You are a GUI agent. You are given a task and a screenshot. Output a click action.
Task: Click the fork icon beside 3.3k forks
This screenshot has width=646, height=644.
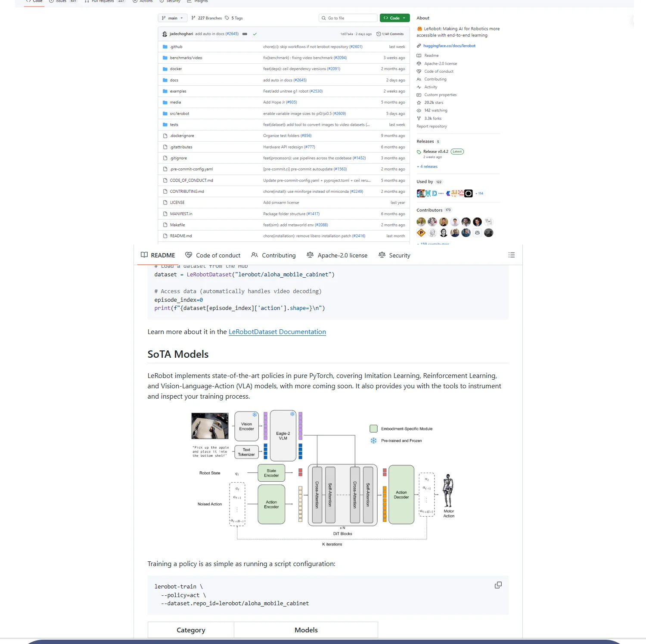click(419, 118)
